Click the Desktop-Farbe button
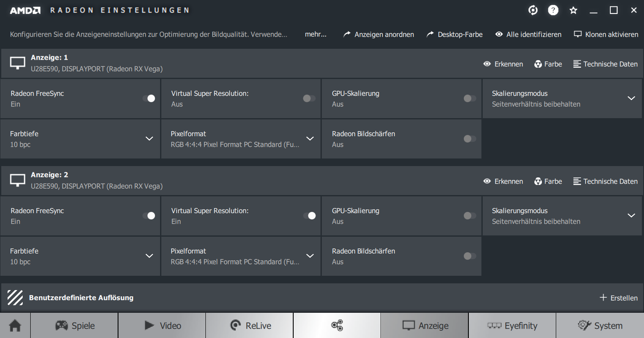644x338 pixels. (x=455, y=34)
